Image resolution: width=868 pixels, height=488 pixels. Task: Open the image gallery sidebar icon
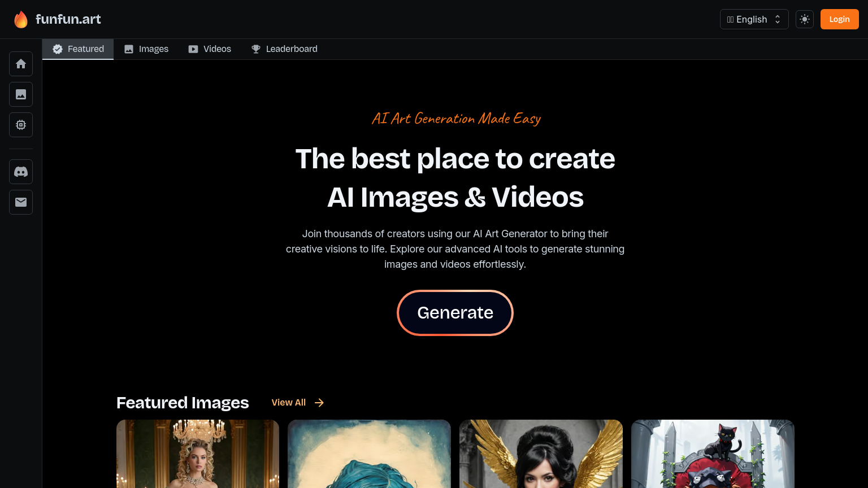pyautogui.click(x=21, y=94)
